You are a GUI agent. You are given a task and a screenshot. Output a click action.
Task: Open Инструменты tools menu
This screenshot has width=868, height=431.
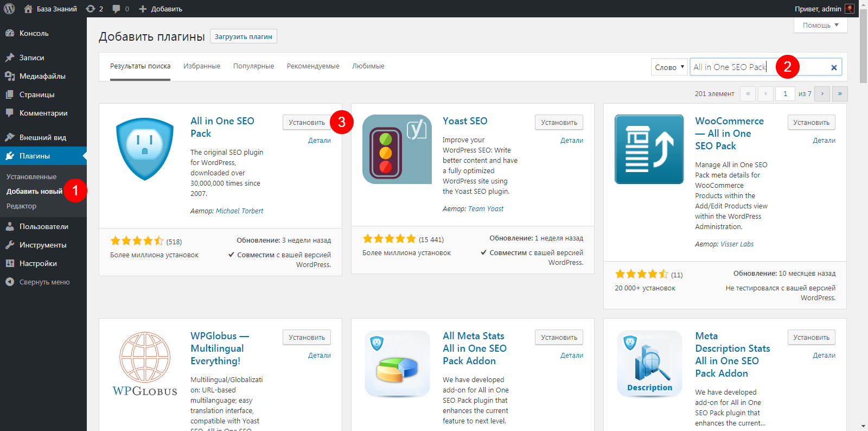coord(43,245)
